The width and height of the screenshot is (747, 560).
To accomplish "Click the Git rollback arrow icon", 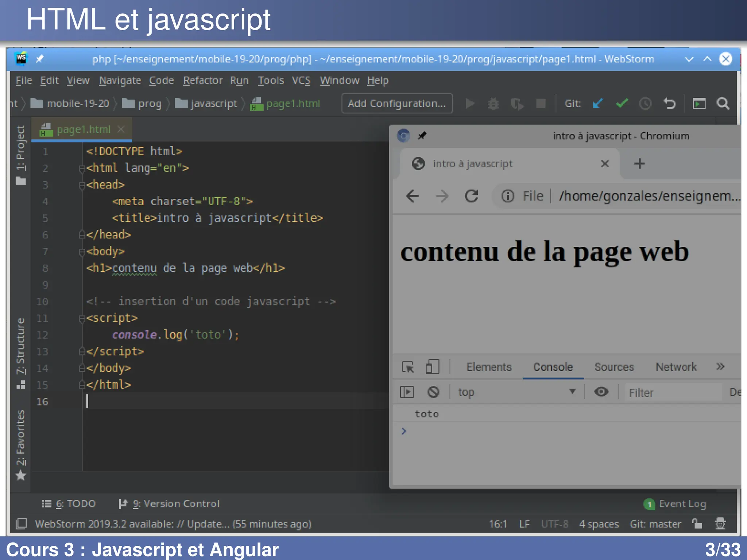I will 669,104.
